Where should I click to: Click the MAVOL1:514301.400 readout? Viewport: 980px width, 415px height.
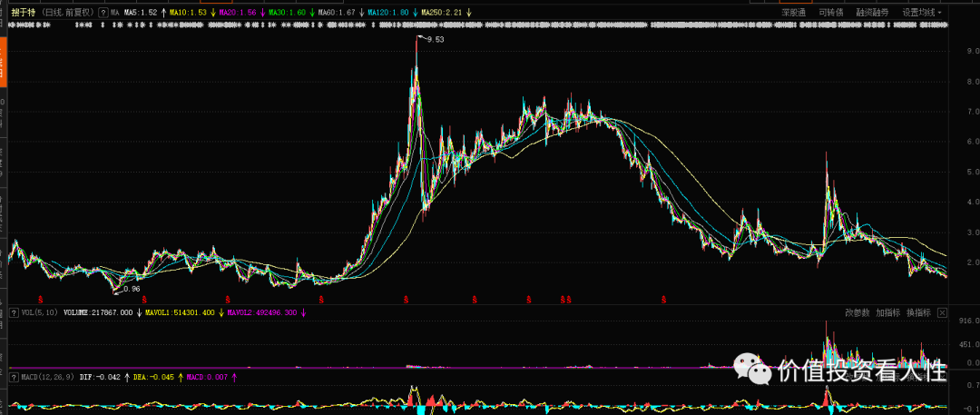tap(180, 312)
